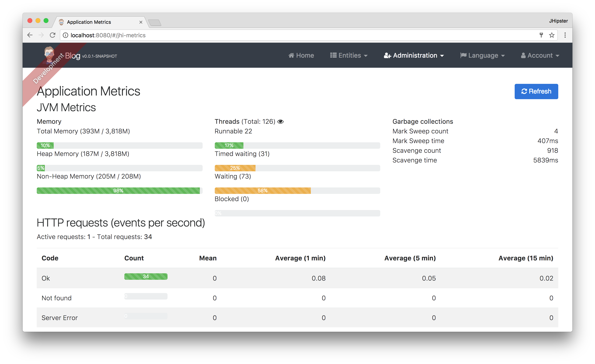The height and width of the screenshot is (364, 595).
Task: Click the browser reload icon
Action: 53,35
